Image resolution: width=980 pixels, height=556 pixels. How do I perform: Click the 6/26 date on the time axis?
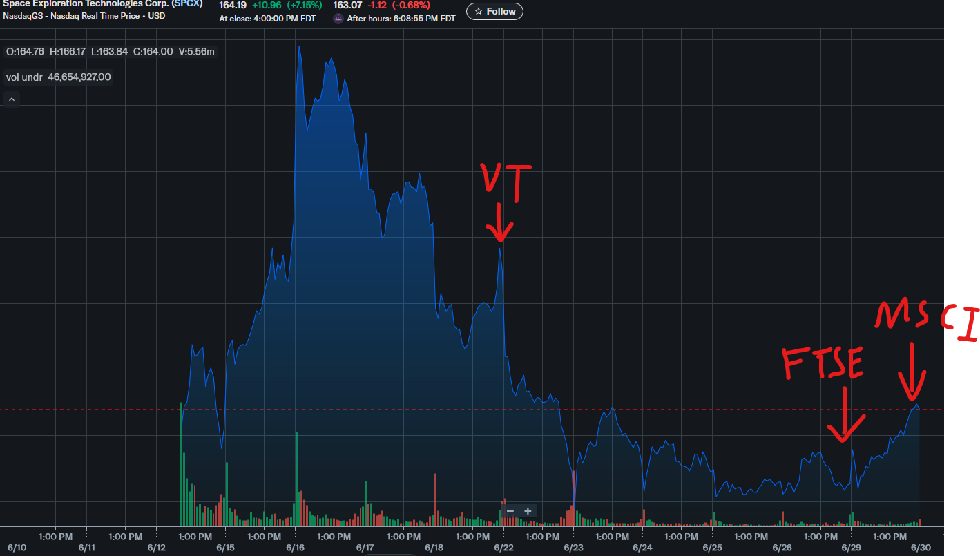782,548
